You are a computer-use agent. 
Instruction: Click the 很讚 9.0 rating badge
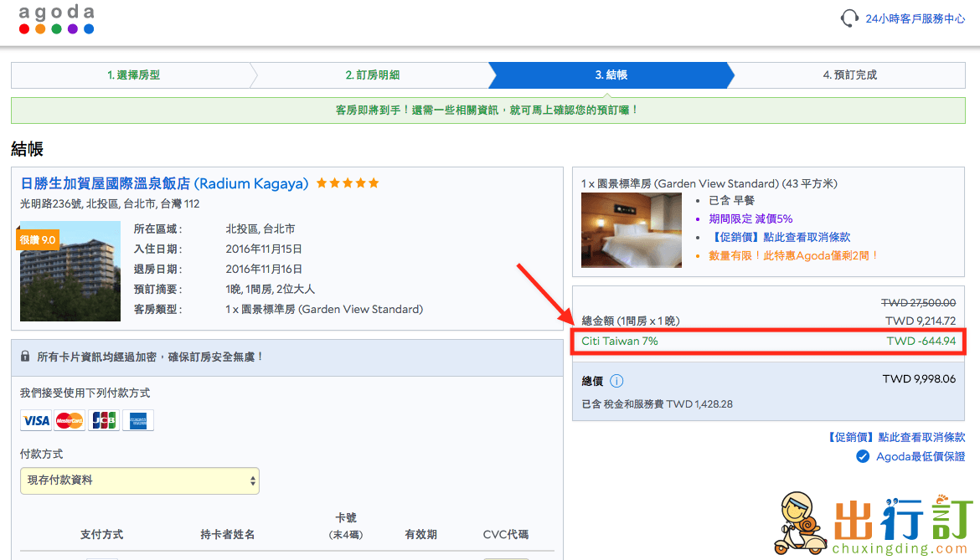[x=38, y=239]
